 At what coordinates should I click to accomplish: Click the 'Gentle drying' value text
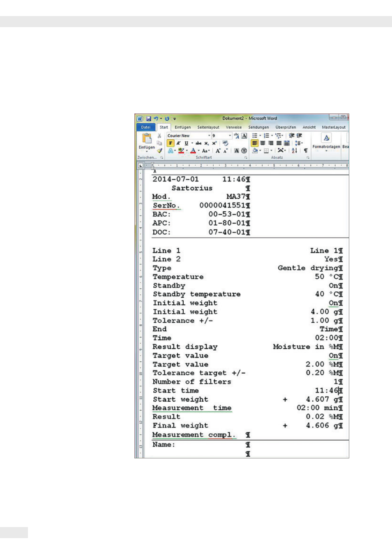click(308, 268)
